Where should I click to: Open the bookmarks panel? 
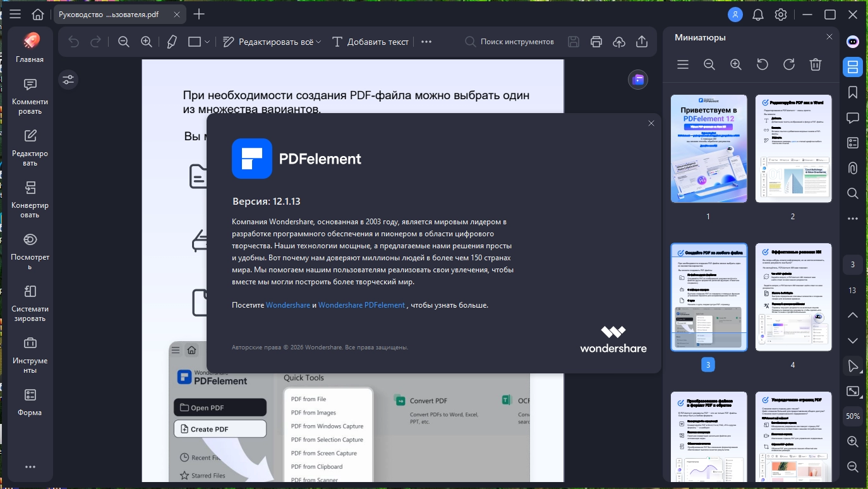coord(853,92)
